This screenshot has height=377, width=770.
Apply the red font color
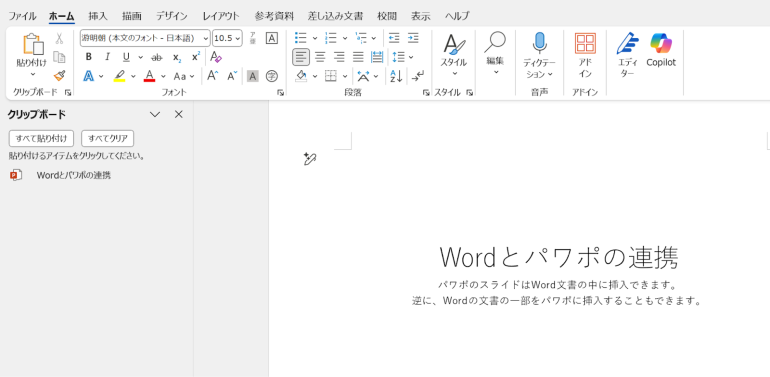[x=149, y=76]
